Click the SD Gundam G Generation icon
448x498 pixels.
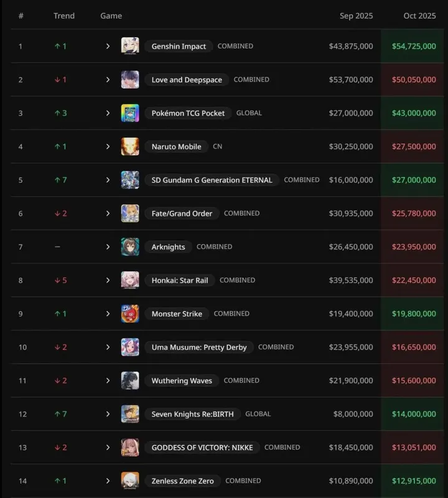(x=130, y=180)
